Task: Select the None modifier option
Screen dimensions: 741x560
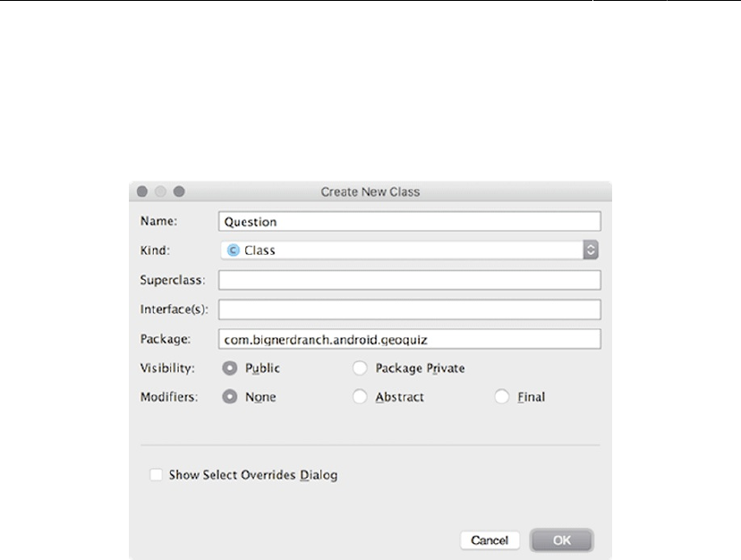Action: [x=229, y=397]
